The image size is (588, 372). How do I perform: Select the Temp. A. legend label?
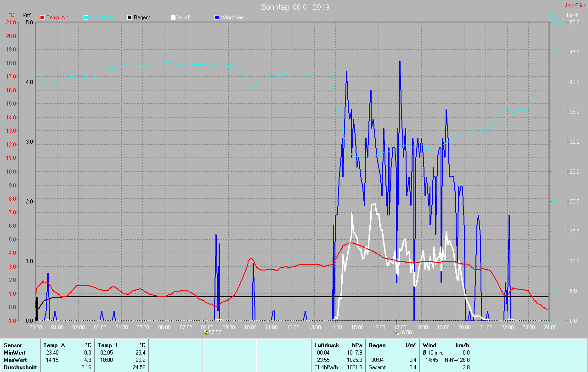point(57,17)
